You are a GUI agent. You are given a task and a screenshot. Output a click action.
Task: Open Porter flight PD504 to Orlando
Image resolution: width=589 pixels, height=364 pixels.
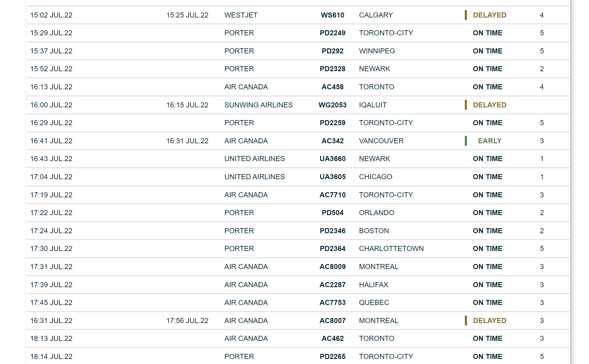332,213
